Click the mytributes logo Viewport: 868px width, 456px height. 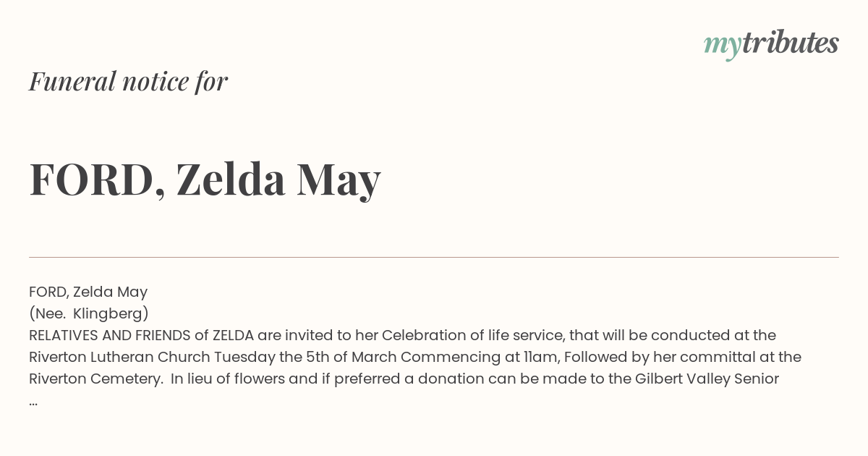click(x=771, y=44)
